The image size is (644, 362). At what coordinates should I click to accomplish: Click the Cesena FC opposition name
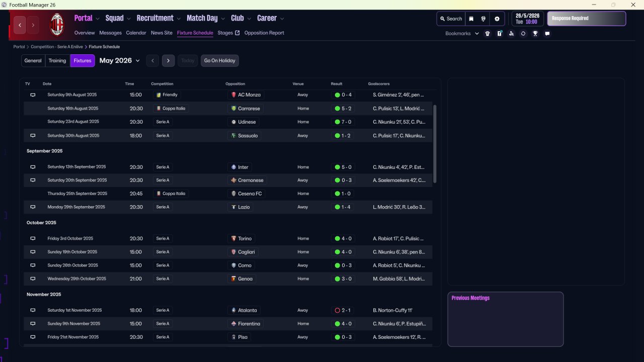point(250,194)
